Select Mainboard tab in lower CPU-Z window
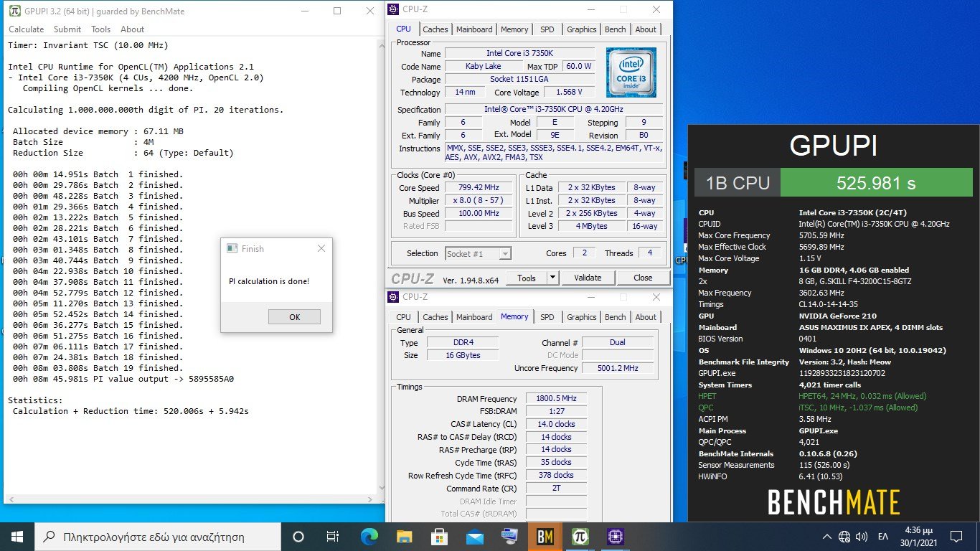The width and height of the screenshot is (980, 551). 474,317
